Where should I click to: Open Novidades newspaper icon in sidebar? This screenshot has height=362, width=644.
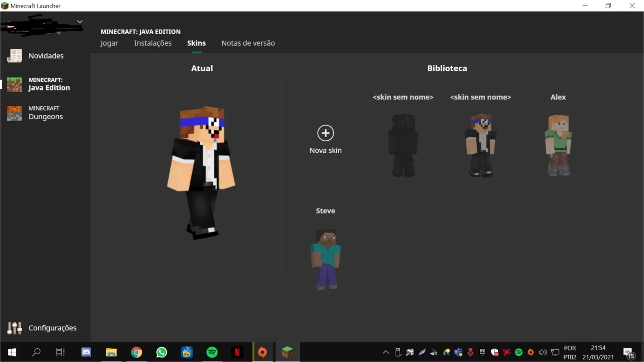15,56
